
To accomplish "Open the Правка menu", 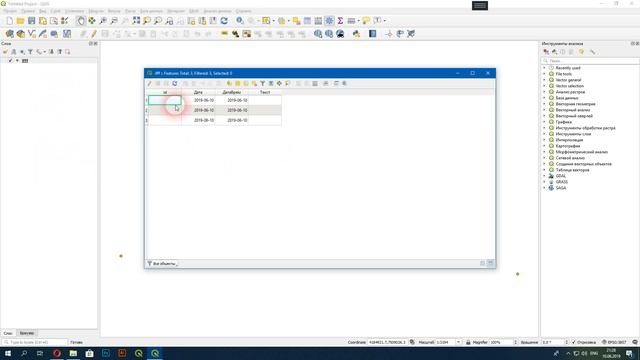I will [28, 11].
